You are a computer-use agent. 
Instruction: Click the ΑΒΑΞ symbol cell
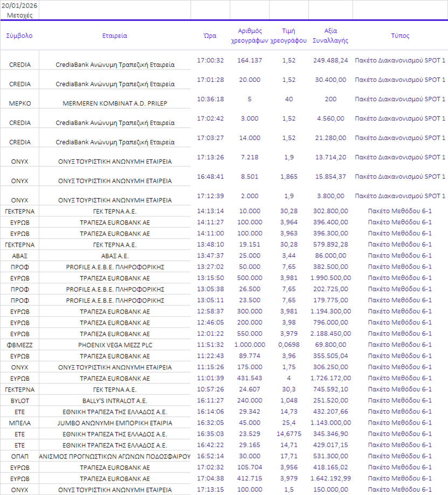pyautogui.click(x=19, y=256)
